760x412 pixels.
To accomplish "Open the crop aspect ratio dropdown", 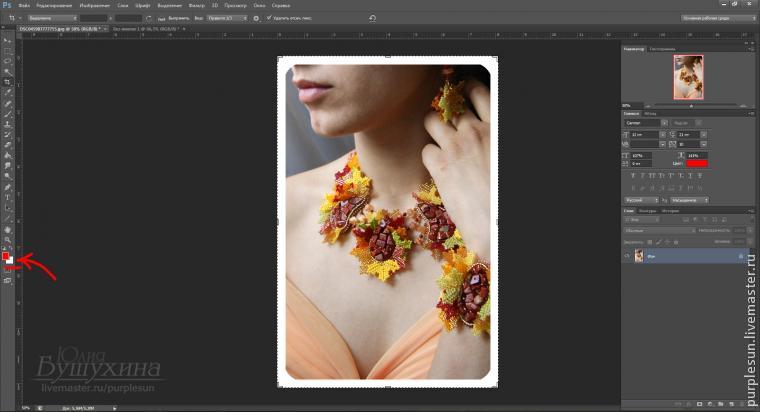I will pos(53,18).
